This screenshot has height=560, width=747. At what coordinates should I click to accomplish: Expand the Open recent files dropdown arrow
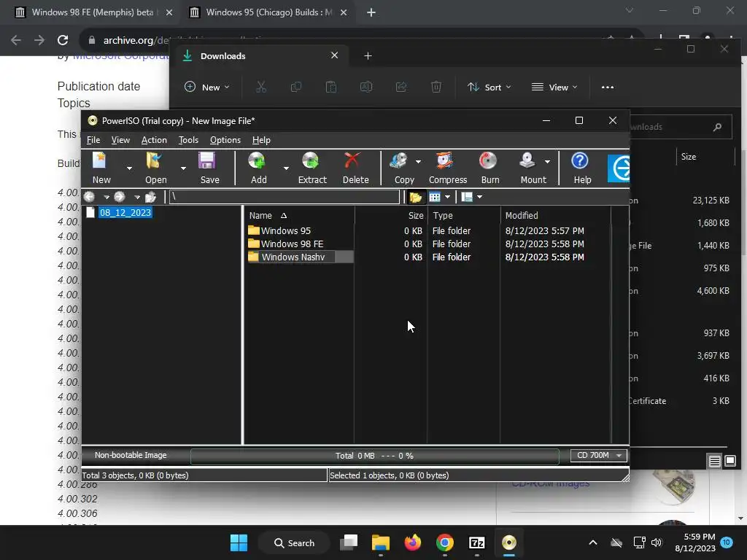tap(183, 168)
